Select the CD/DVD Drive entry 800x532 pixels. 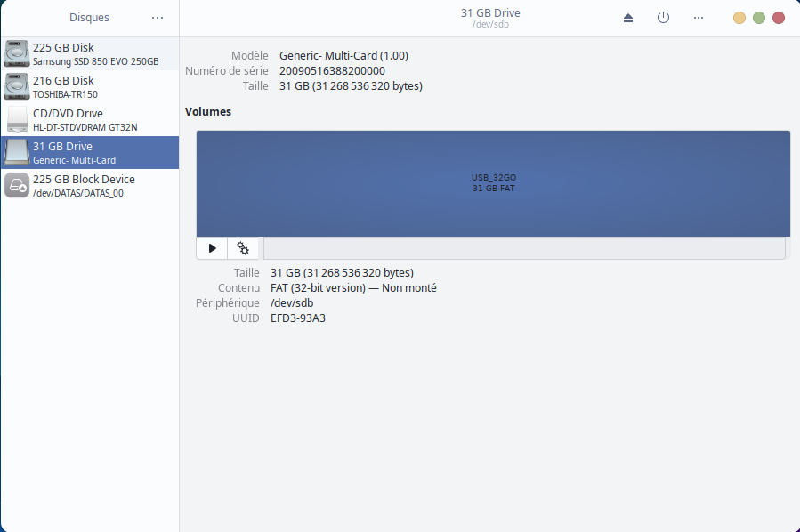click(90, 120)
